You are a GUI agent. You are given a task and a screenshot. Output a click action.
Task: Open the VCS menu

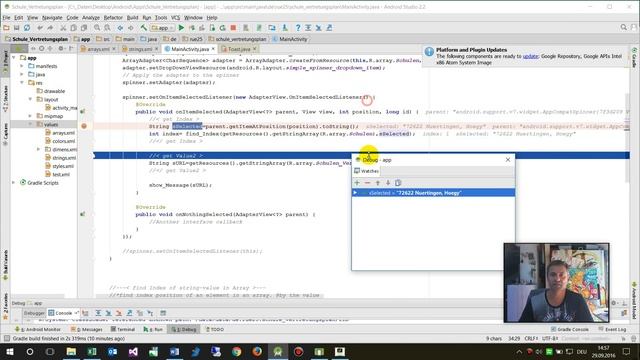tap(175, 18)
